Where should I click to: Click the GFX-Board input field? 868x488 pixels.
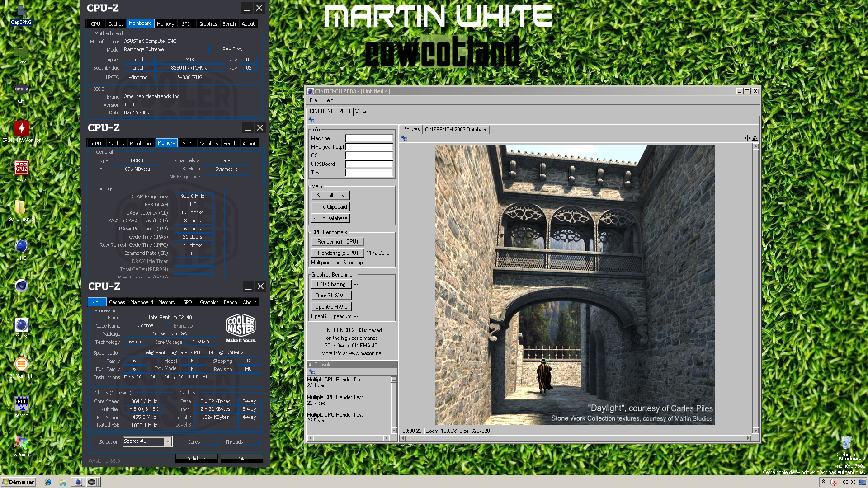click(369, 164)
